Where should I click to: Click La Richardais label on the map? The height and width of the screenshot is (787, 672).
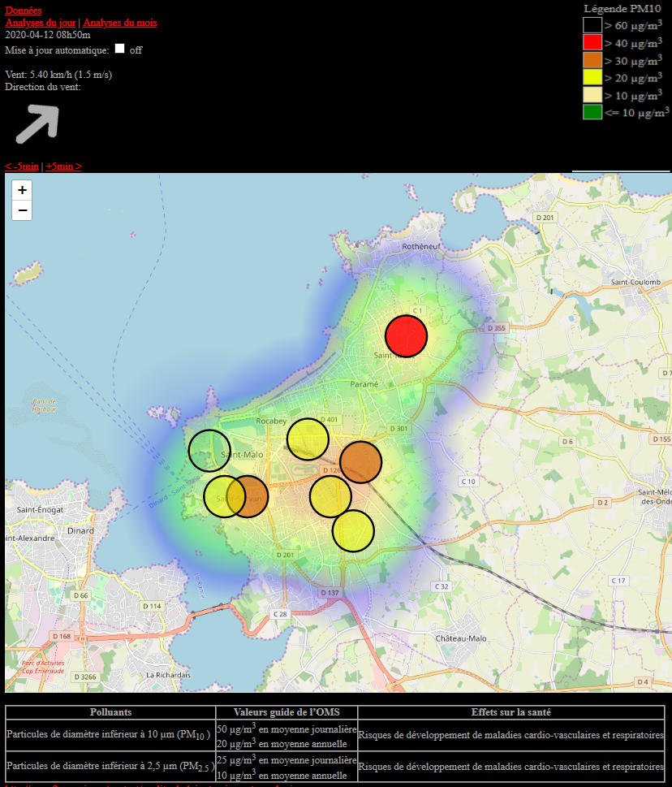click(x=169, y=675)
